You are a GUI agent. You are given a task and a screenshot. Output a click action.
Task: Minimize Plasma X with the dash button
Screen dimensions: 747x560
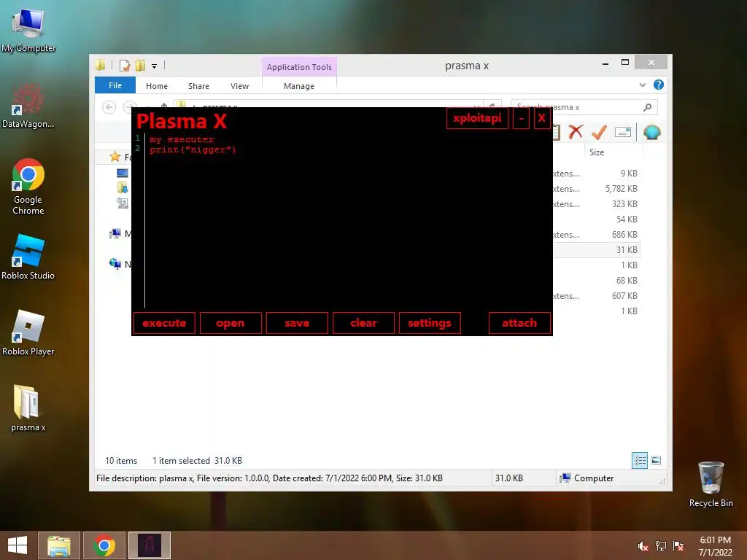tap(521, 118)
